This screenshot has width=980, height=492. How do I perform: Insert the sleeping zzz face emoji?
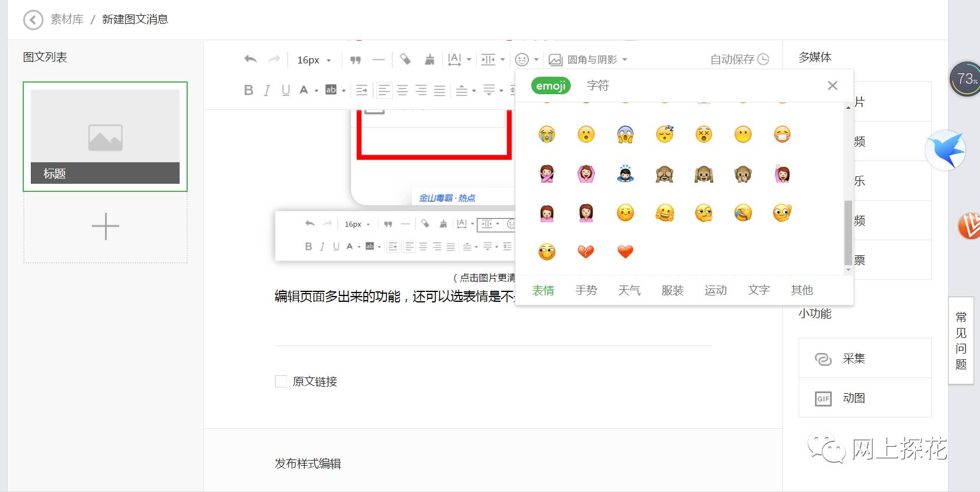(x=665, y=134)
